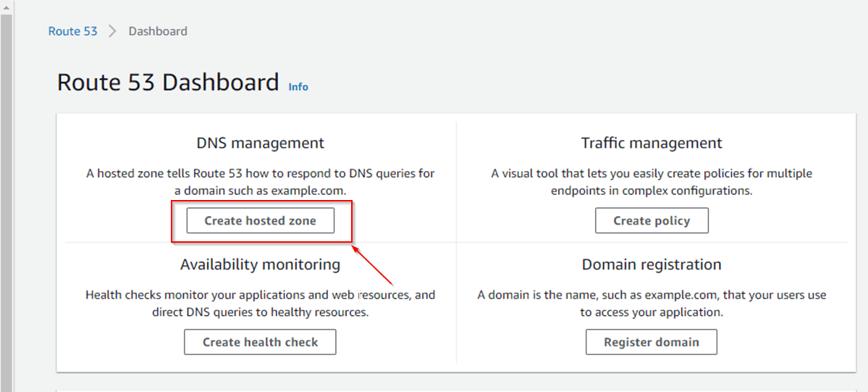Image resolution: width=868 pixels, height=392 pixels.
Task: Click the Register domain button
Action: click(x=652, y=342)
